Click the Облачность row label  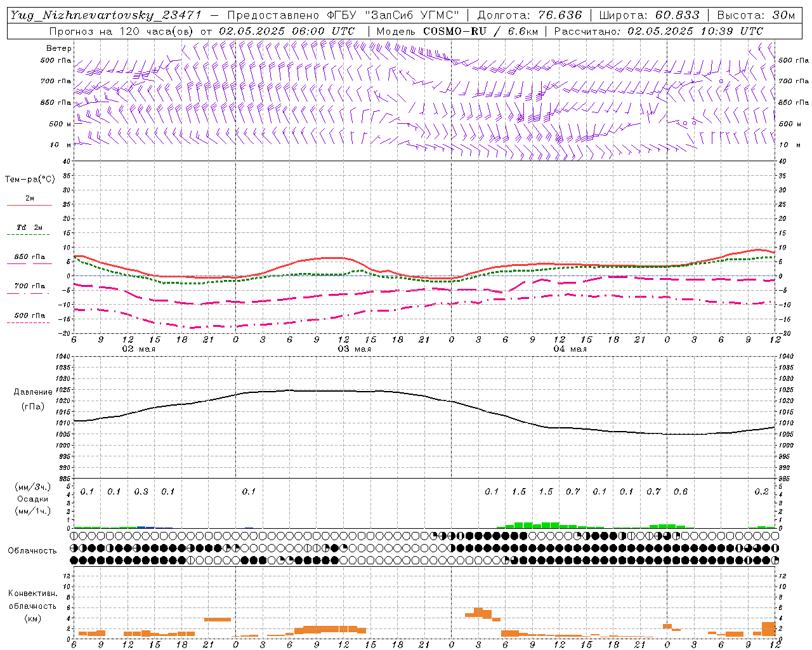(32, 550)
